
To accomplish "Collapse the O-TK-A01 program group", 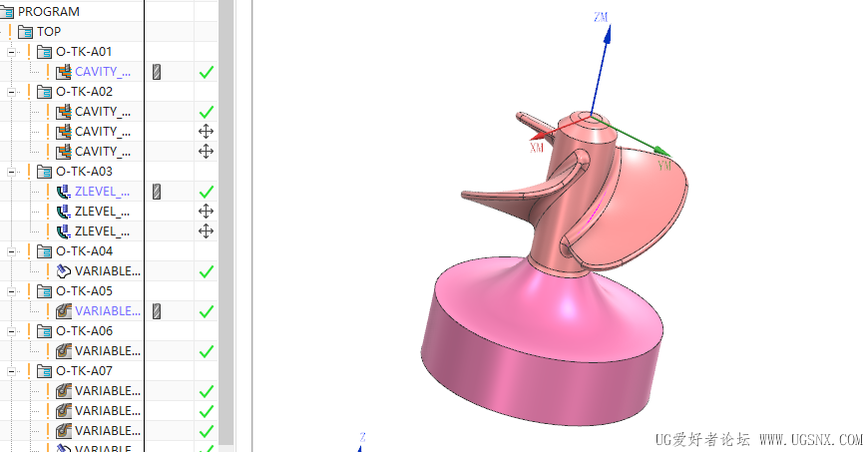I will coord(11,52).
